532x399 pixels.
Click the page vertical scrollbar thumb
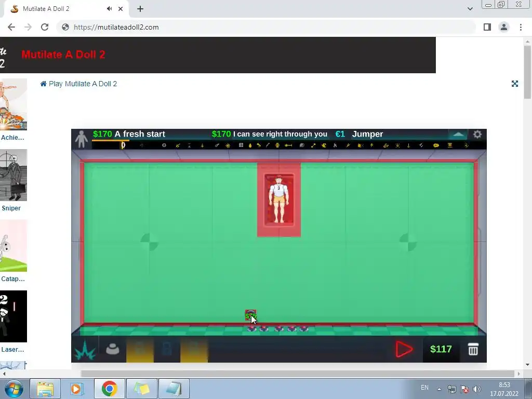point(527,72)
